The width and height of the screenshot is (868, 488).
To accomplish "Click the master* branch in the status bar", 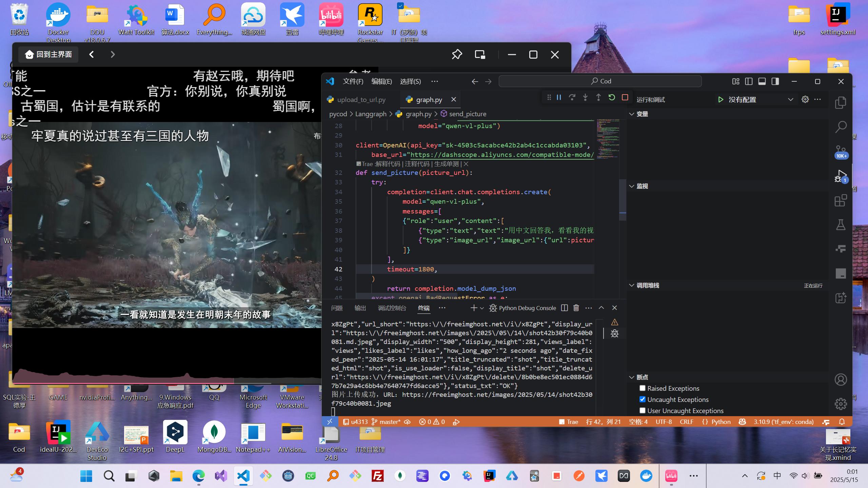I will (386, 422).
